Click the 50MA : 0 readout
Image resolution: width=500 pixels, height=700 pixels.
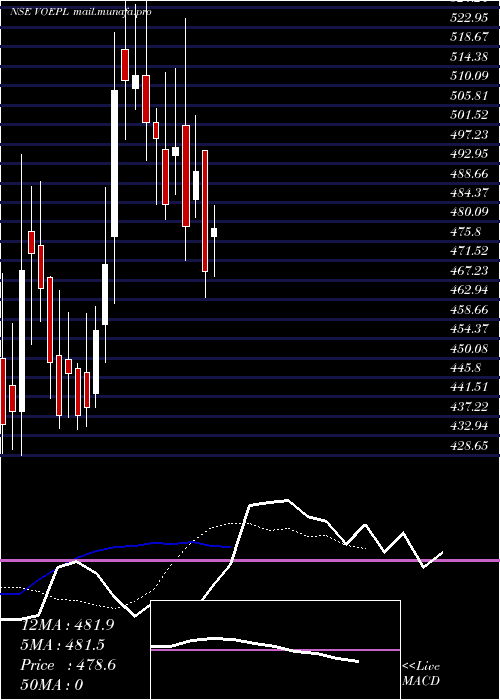(52, 685)
